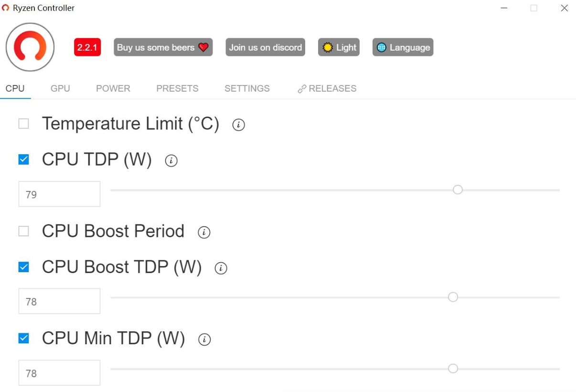The height and width of the screenshot is (392, 576).
Task: Enable the CPU Boost Period checkbox
Action: click(23, 231)
